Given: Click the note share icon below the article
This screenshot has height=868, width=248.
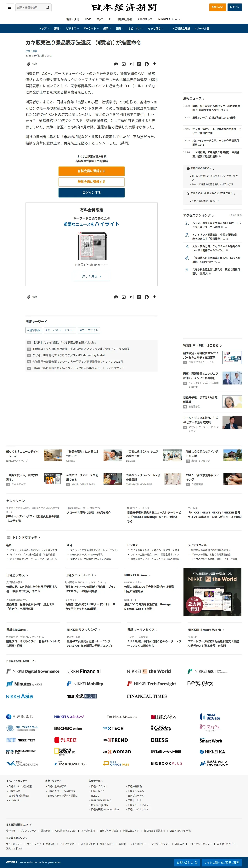Looking at the screenshot, I should coord(131,297).
